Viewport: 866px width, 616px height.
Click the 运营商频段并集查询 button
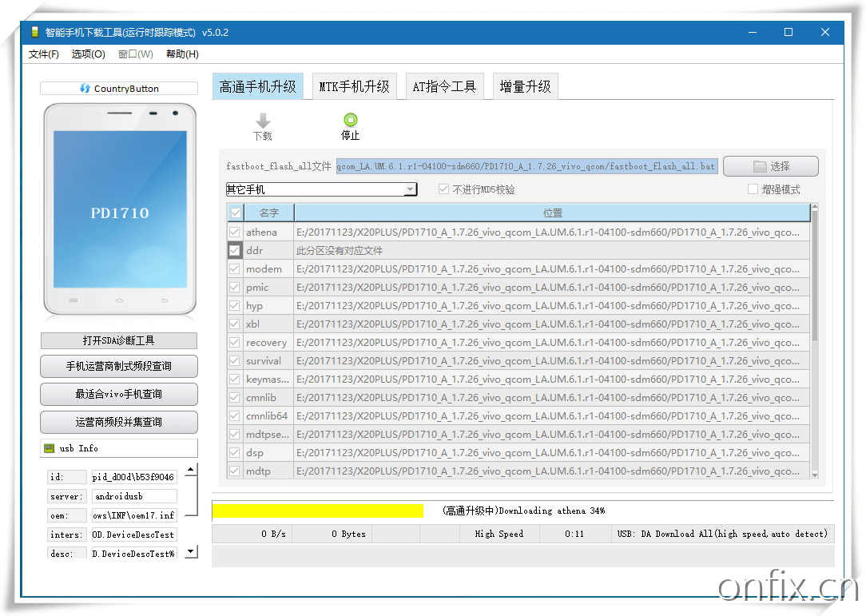click(118, 422)
